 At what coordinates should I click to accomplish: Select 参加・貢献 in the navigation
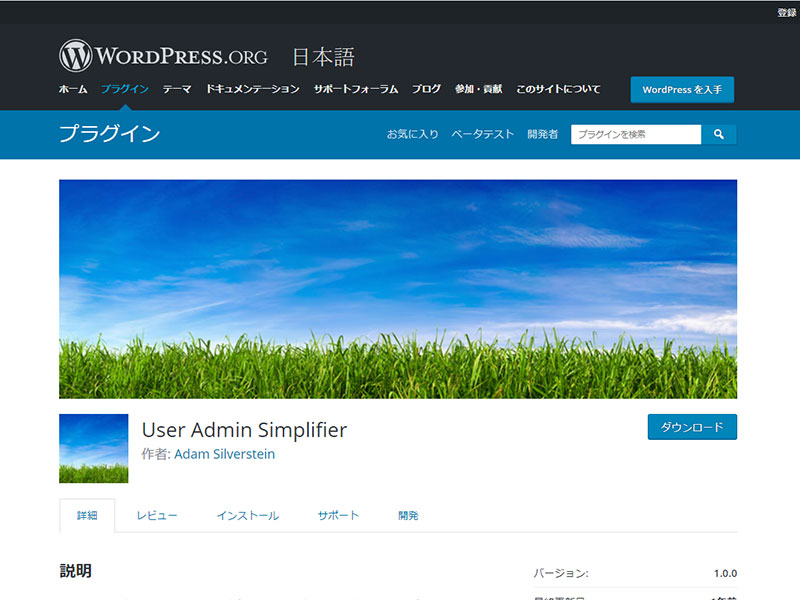(x=478, y=89)
